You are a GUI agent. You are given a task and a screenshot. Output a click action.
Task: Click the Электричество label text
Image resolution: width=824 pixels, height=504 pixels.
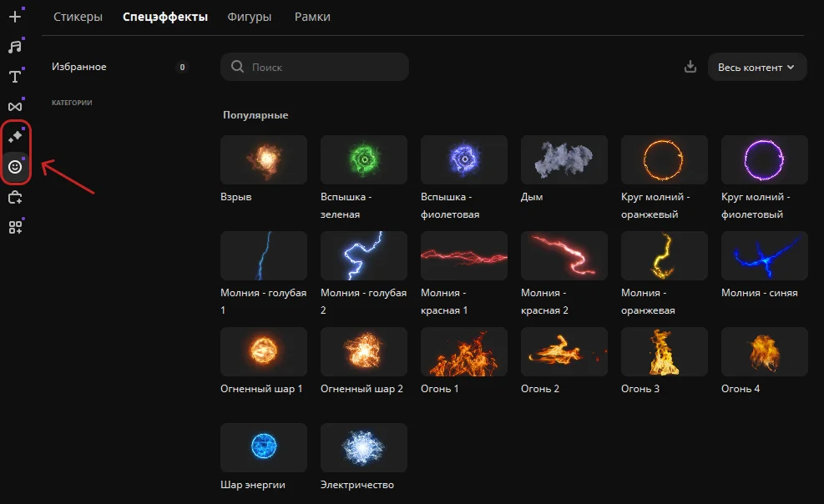point(357,485)
